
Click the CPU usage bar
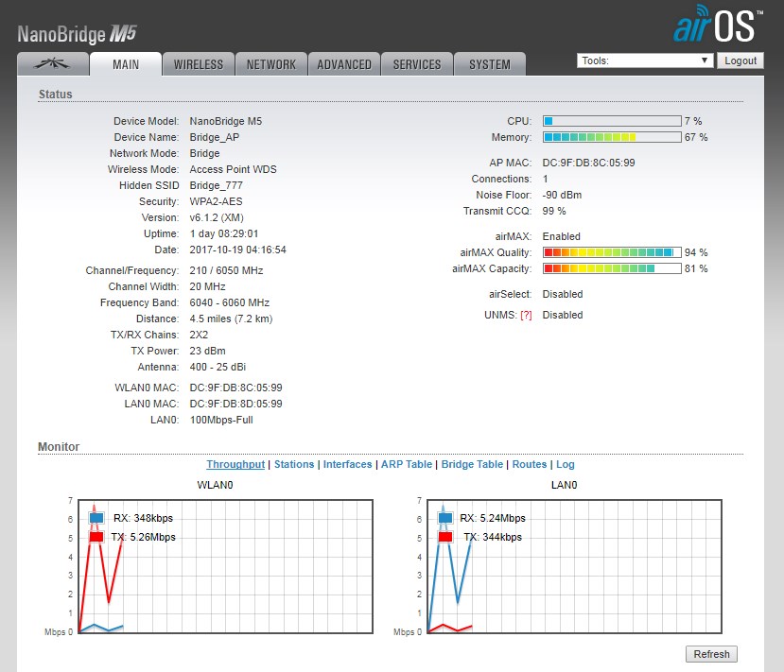612,121
